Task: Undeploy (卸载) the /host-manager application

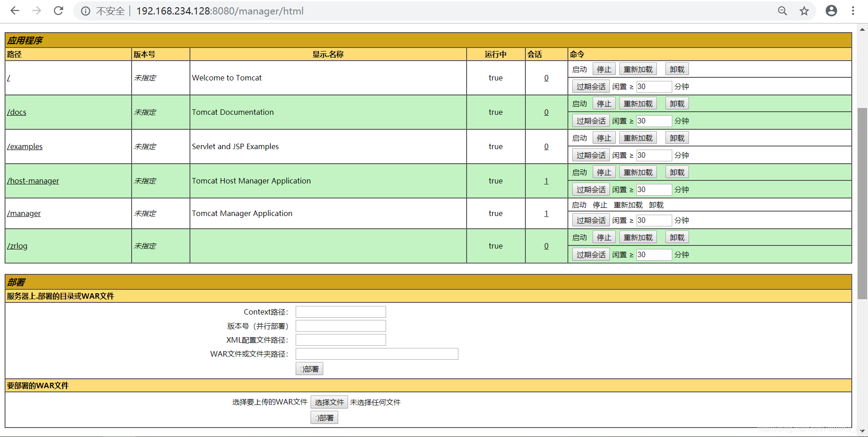Action: (677, 172)
